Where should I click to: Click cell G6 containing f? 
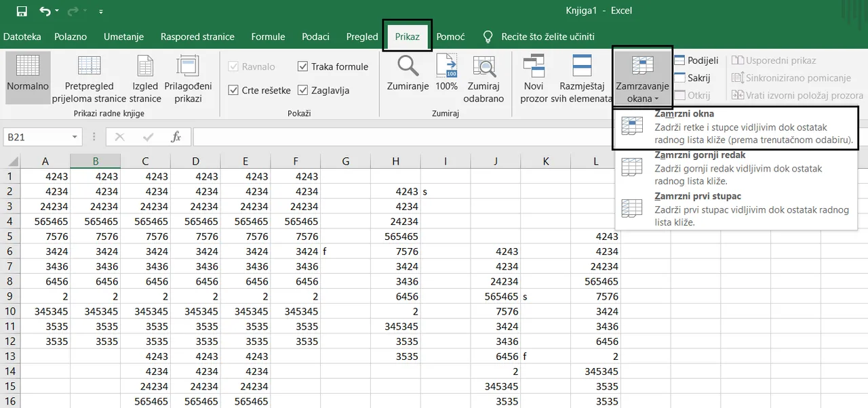tap(346, 251)
